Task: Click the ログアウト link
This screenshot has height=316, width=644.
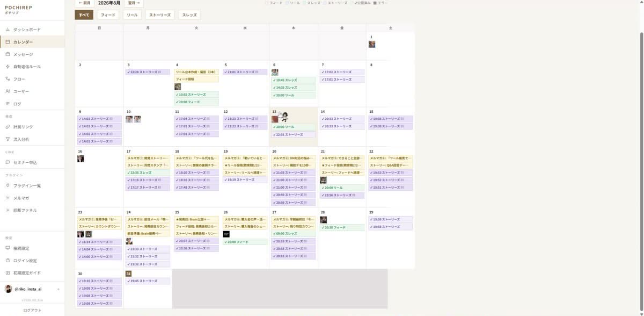Action: (x=32, y=310)
